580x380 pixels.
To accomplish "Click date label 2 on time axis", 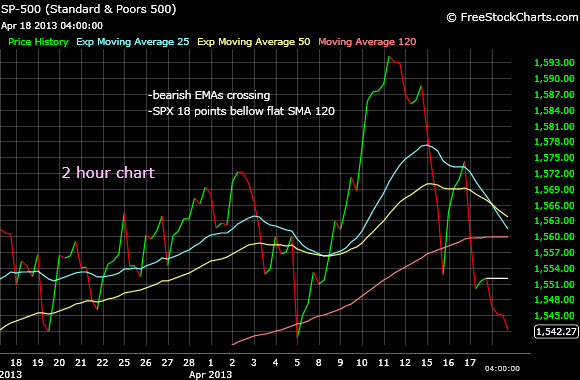I will click(x=232, y=363).
